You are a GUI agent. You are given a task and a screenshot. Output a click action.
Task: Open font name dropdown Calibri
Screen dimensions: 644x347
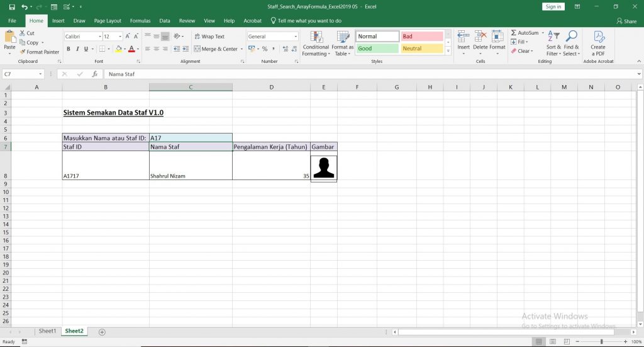100,37
